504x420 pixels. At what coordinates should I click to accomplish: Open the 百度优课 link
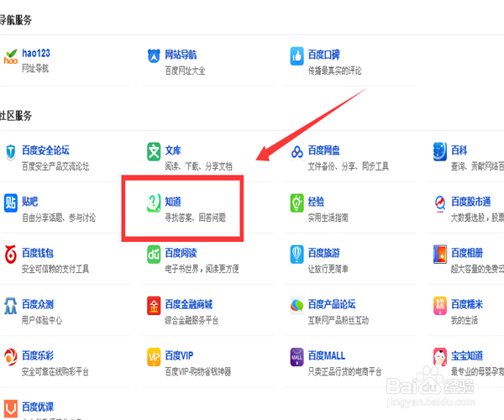click(38, 407)
